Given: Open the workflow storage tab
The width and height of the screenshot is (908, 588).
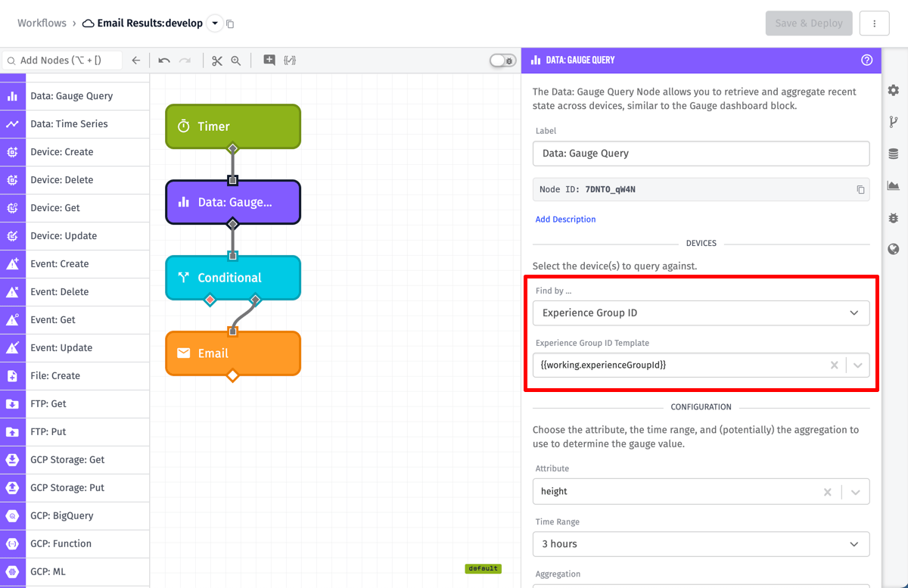Looking at the screenshot, I should (x=894, y=154).
